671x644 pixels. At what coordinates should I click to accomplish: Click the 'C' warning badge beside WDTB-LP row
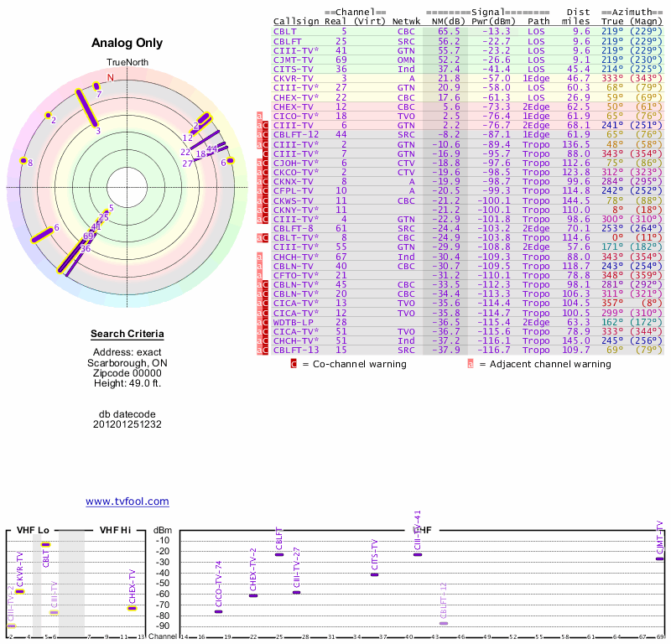coord(265,322)
